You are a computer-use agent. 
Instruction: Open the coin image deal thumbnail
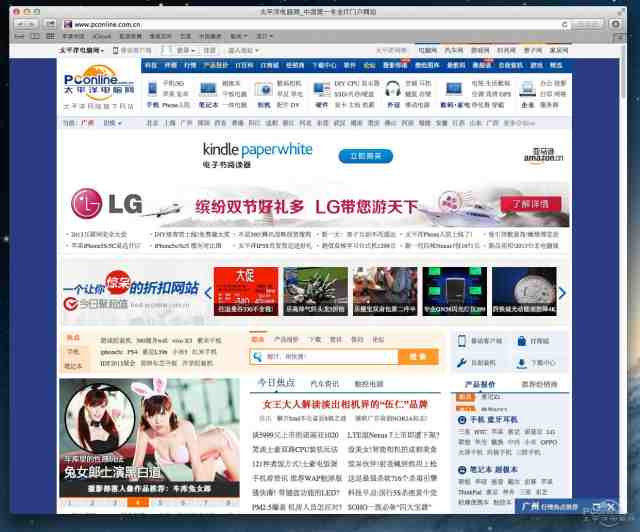coord(524,291)
